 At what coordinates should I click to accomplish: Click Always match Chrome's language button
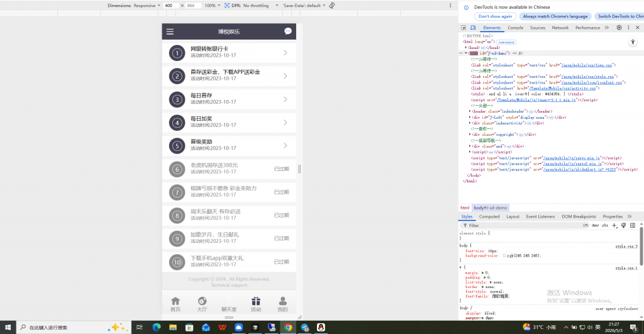(x=555, y=16)
